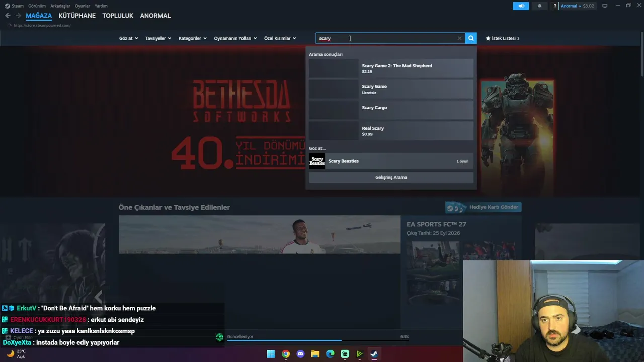Expand the Oynamanın Yolları dropdown
Image resolution: width=644 pixels, height=362 pixels.
pyautogui.click(x=235, y=38)
